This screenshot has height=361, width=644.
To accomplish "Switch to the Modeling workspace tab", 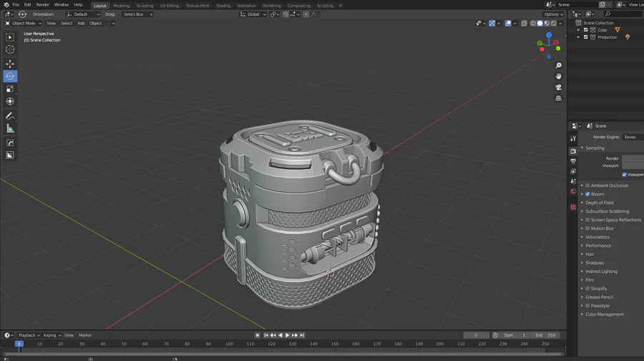I will coord(121,6).
